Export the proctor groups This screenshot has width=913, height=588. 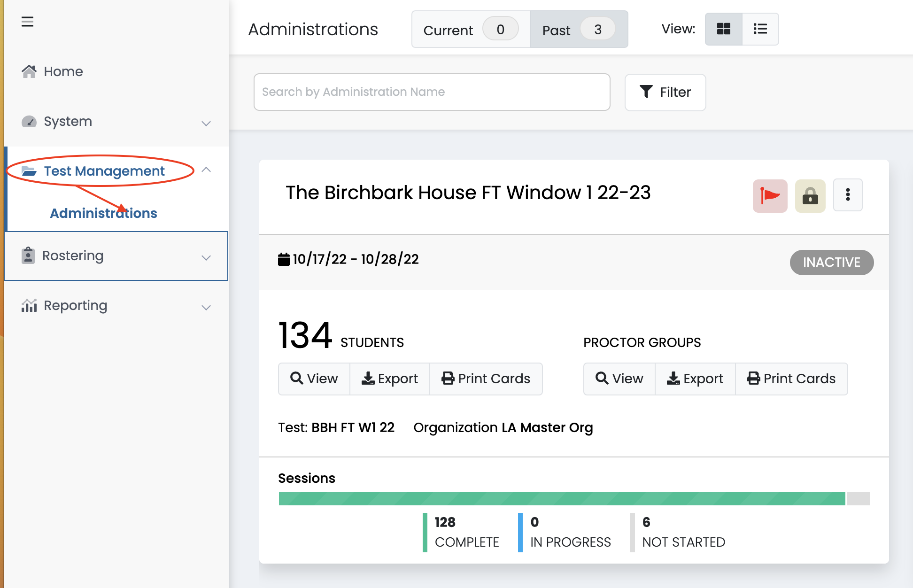point(695,379)
